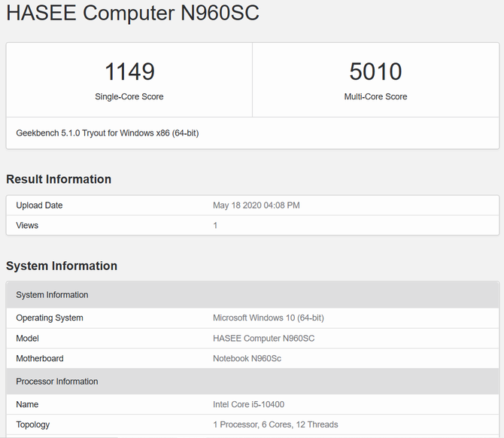Click the Geekbench 5.1.0 Tryout version text
Screen dimensions: 504x438
click(108, 133)
